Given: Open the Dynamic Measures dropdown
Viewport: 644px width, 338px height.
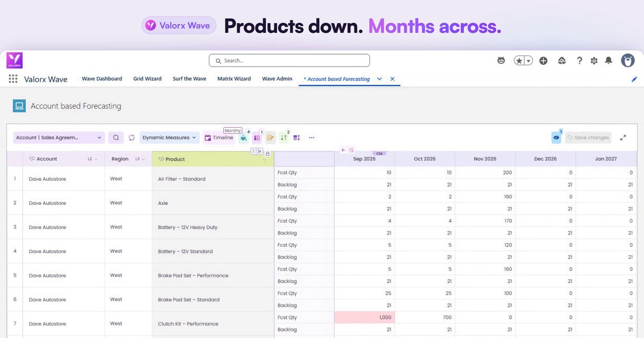Looking at the screenshot, I should 170,138.
